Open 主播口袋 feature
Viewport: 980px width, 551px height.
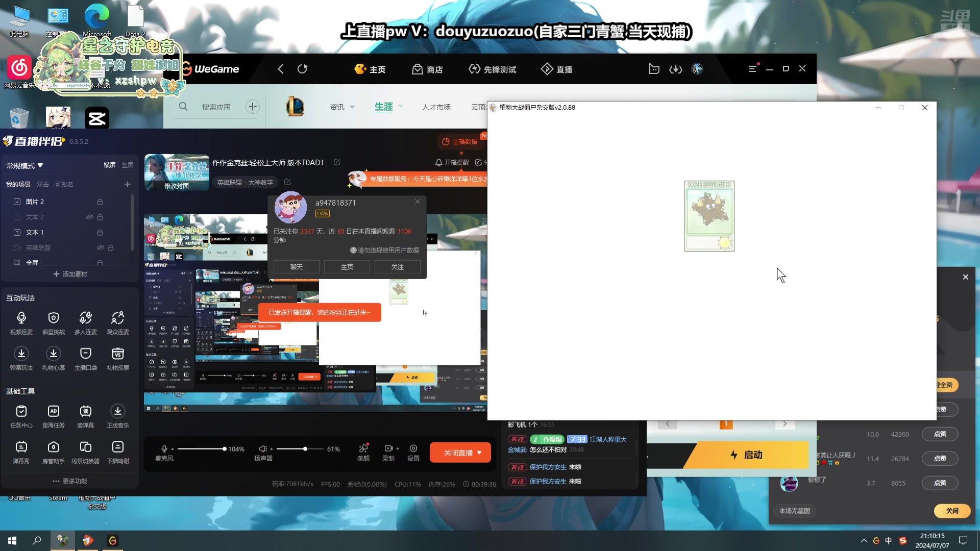(x=85, y=359)
